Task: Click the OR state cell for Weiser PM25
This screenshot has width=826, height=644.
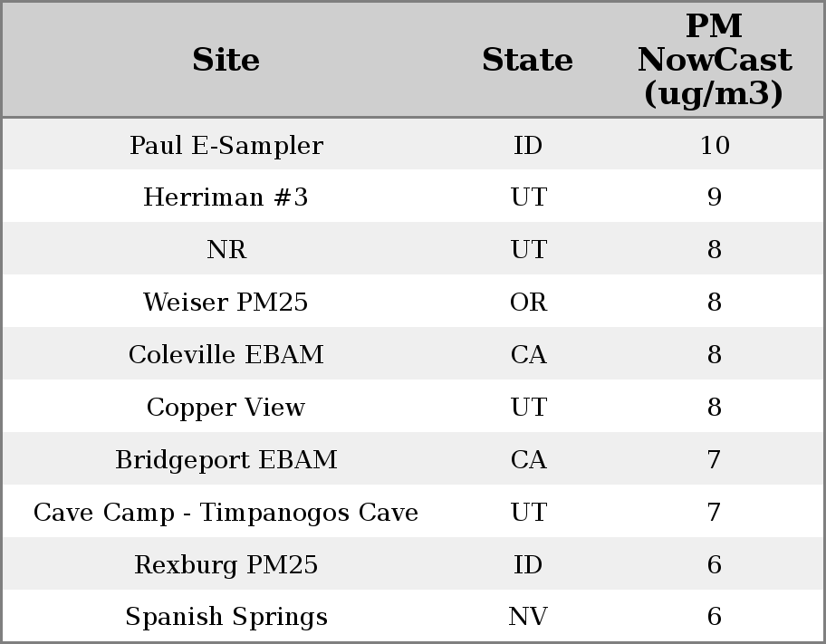Action: tap(528, 302)
